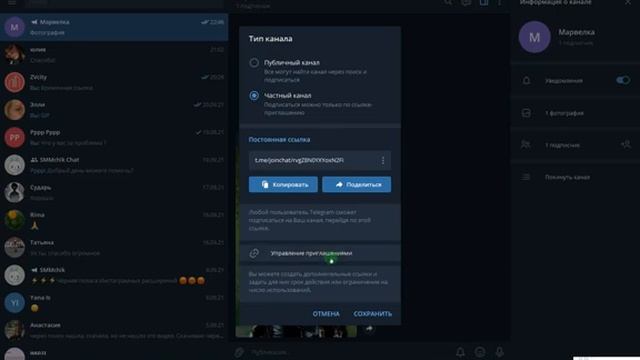
Task: Open the Марвелка chat in the list
Action: pos(114,27)
